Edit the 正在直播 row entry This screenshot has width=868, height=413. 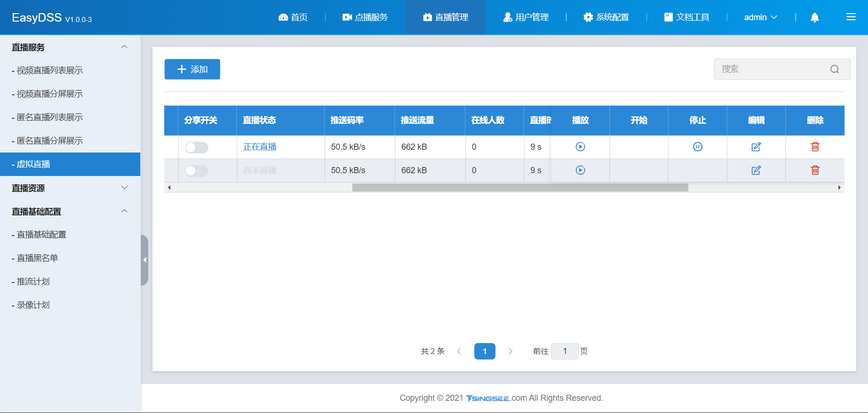click(756, 147)
